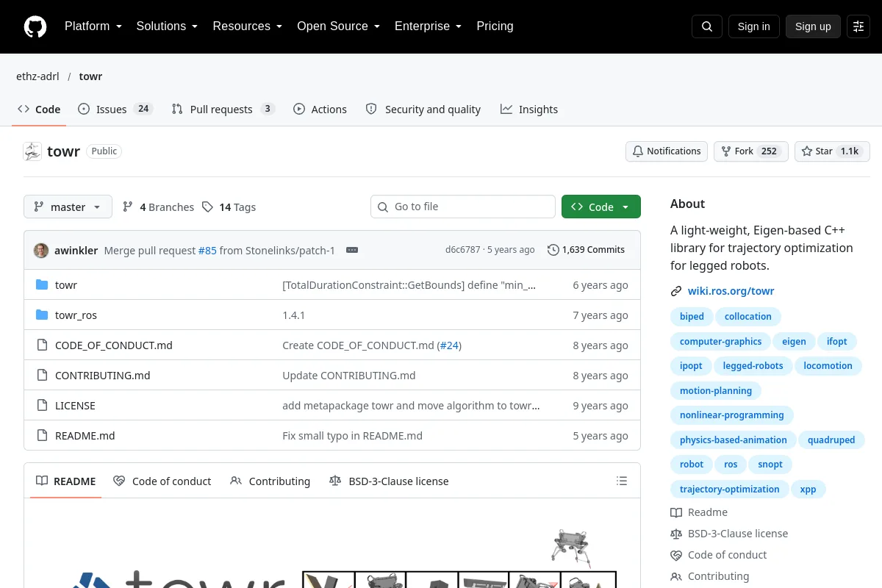Go to the GitHub homepage logo

(x=35, y=26)
